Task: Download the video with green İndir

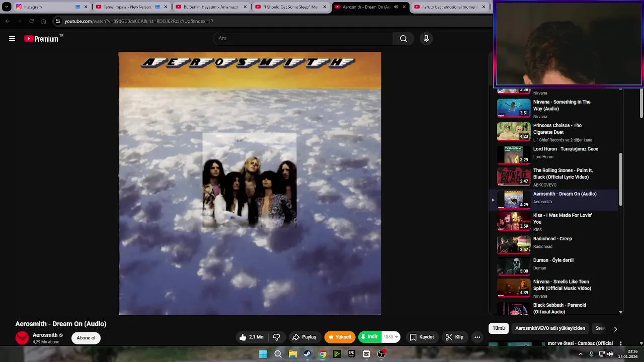Action: coord(369,337)
